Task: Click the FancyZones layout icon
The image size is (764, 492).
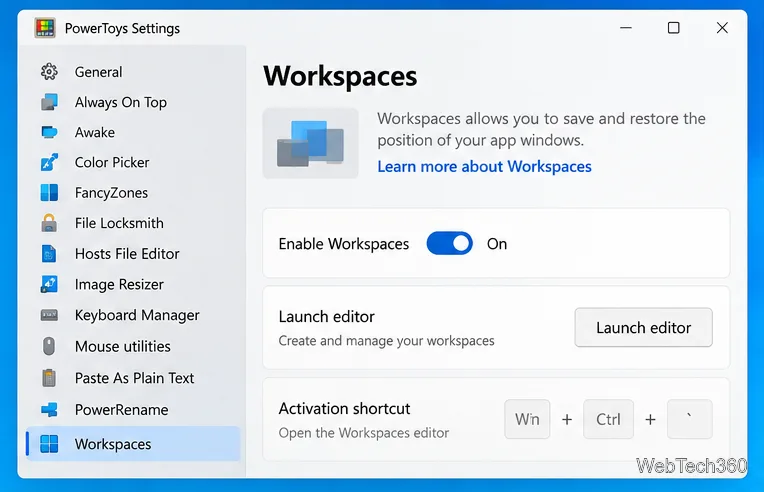Action: click(x=49, y=193)
